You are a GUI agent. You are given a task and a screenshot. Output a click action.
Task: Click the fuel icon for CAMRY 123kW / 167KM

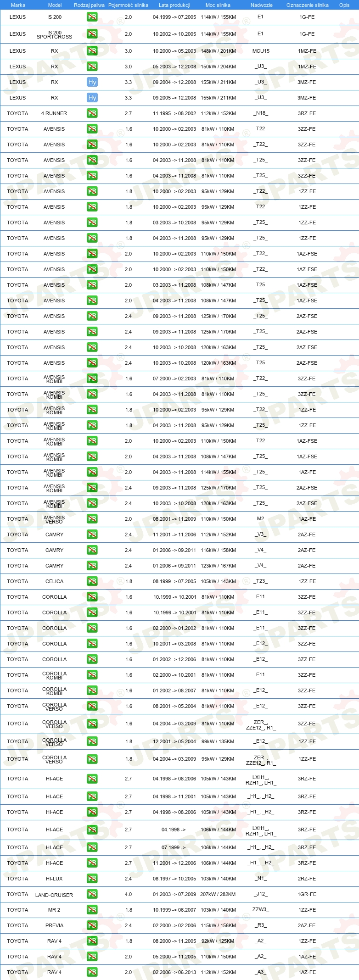[92, 566]
